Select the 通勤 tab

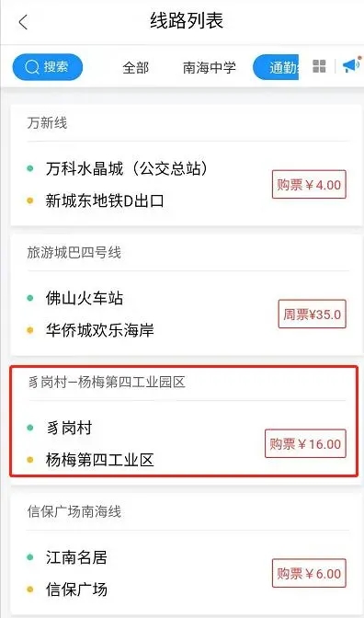pos(276,67)
